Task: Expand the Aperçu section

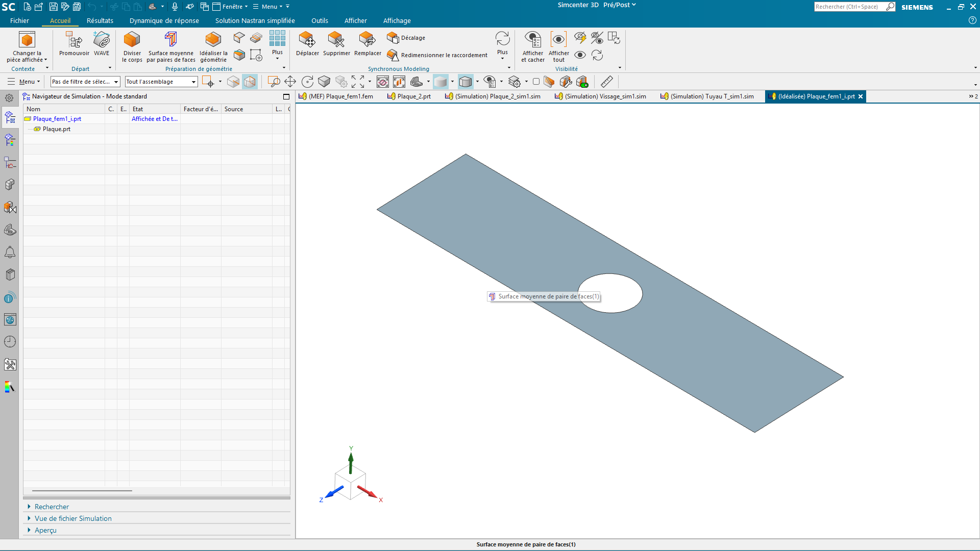Action: [45, 530]
